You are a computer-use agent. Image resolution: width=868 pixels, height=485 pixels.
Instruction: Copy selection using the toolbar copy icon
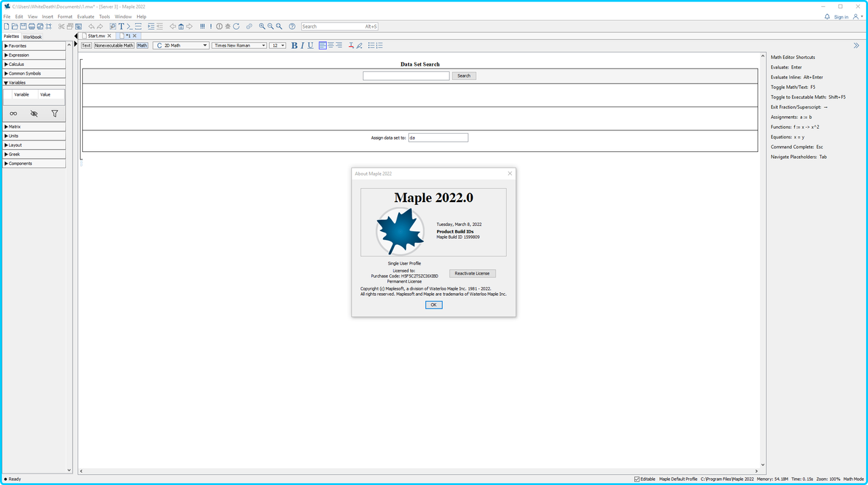click(x=70, y=26)
